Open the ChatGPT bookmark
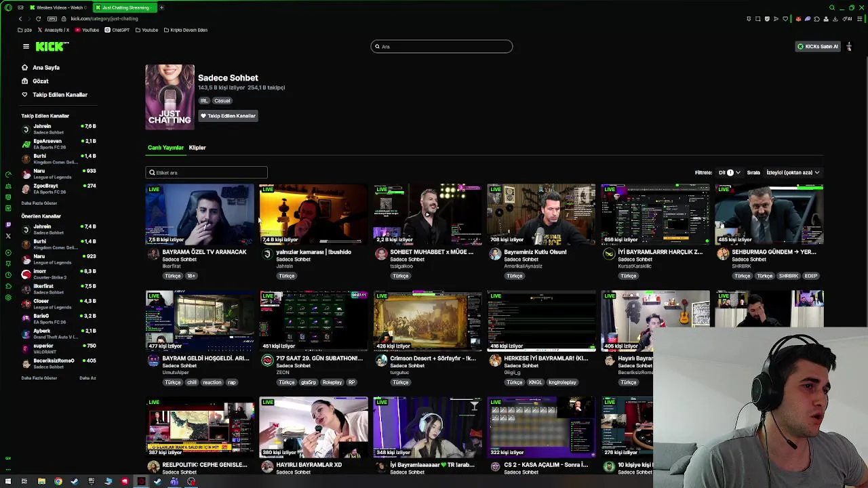 tap(117, 30)
